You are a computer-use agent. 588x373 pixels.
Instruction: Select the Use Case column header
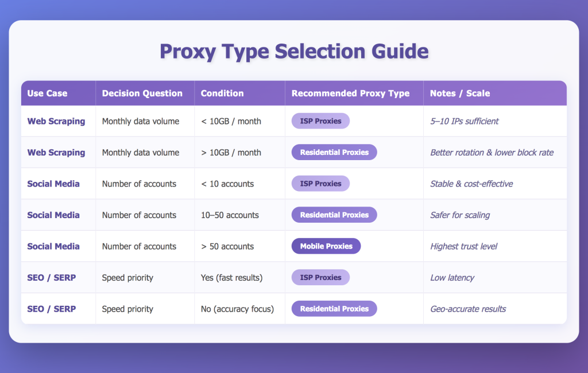click(x=47, y=94)
